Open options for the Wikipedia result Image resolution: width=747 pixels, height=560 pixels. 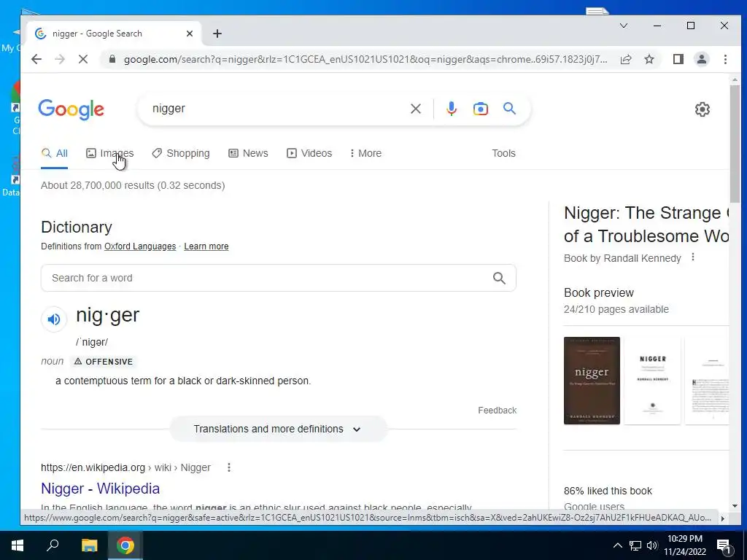click(228, 467)
